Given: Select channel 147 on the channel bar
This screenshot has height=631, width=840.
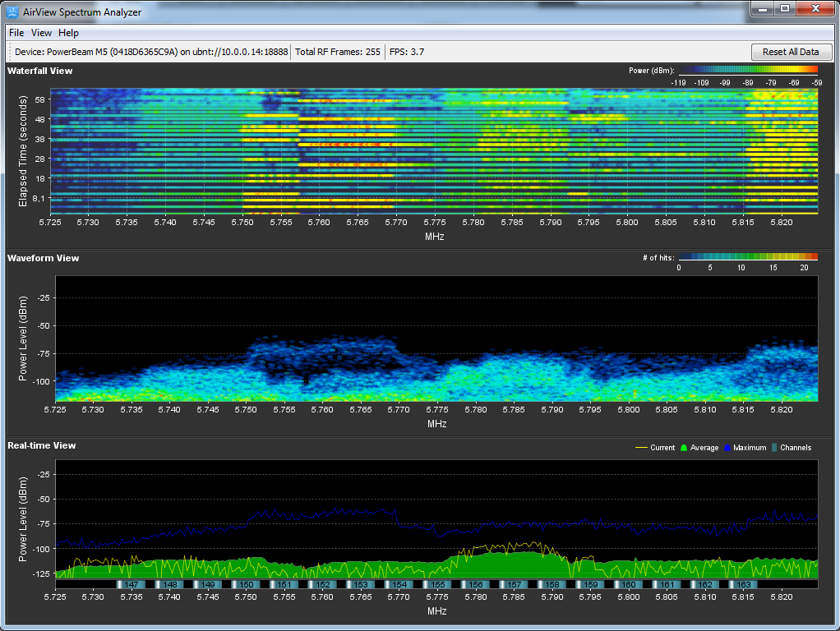Looking at the screenshot, I should [x=132, y=584].
